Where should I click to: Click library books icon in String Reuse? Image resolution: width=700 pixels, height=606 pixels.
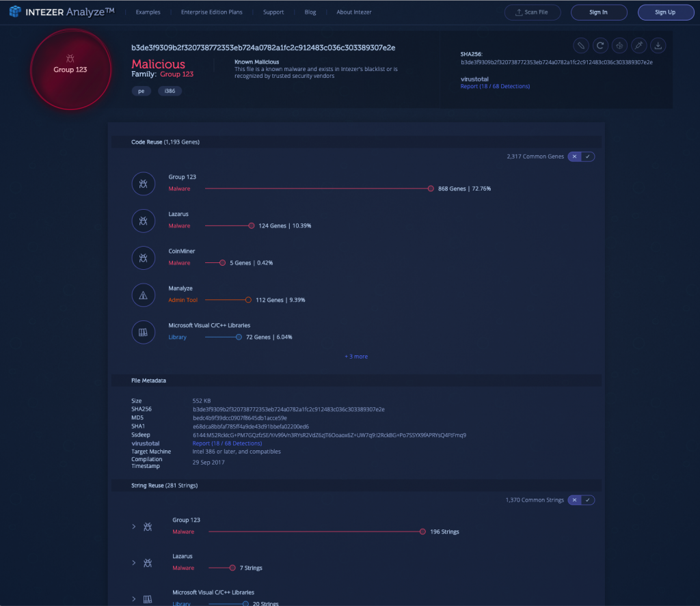tap(148, 599)
